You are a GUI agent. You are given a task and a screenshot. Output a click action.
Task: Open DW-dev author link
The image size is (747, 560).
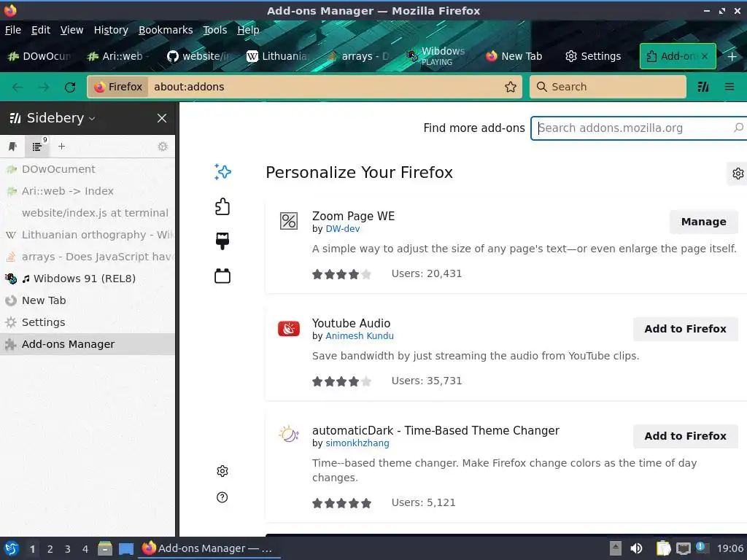pos(343,228)
